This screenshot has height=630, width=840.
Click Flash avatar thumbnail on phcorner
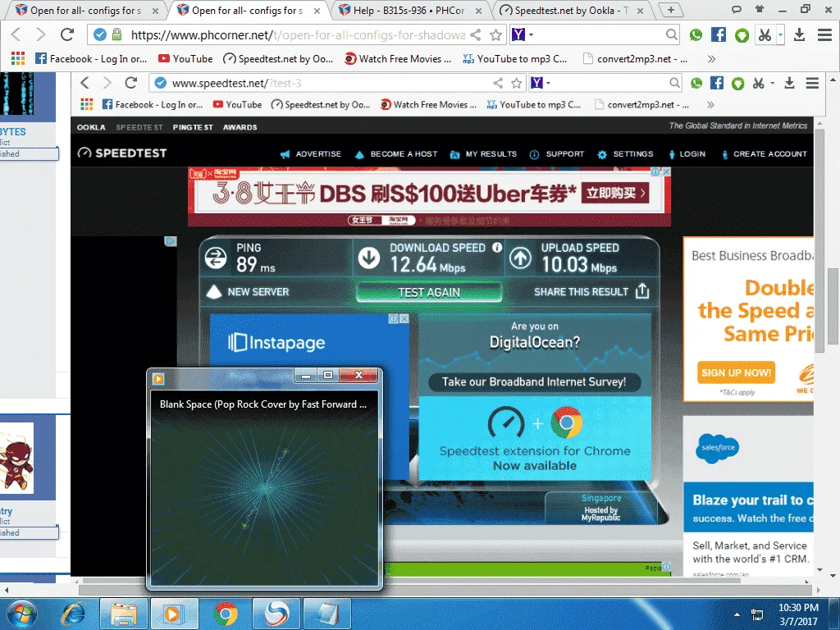coord(16,458)
